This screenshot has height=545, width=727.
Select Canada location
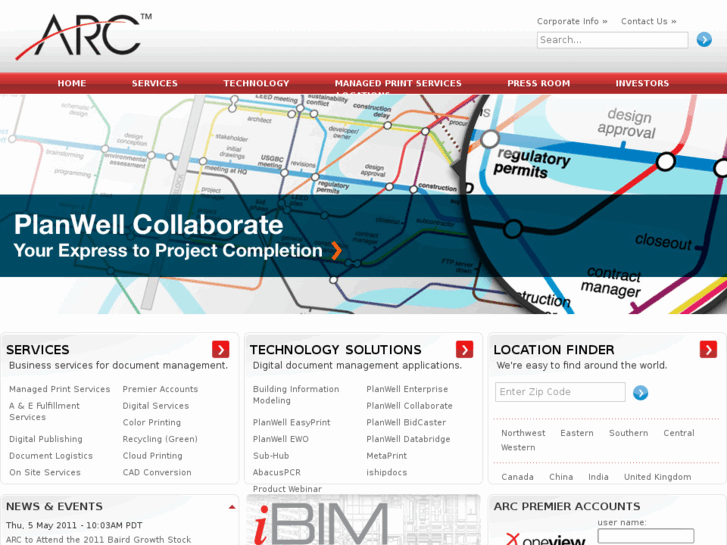[x=517, y=477]
